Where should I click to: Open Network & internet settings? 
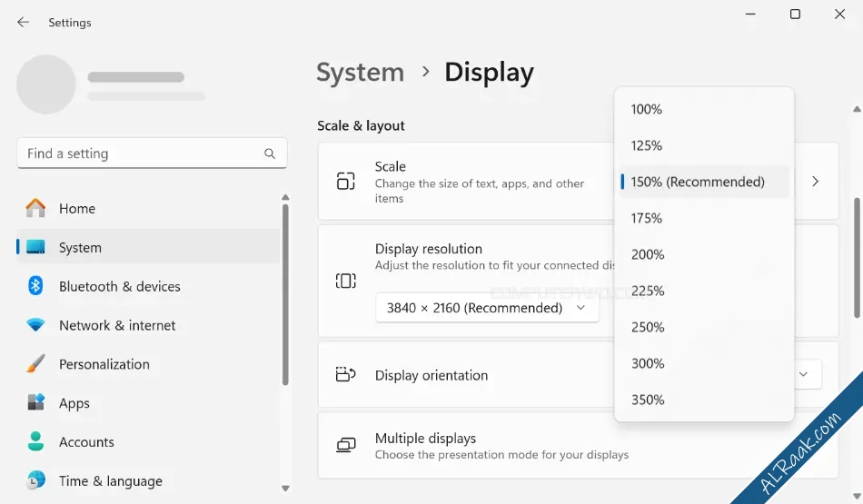click(x=149, y=325)
